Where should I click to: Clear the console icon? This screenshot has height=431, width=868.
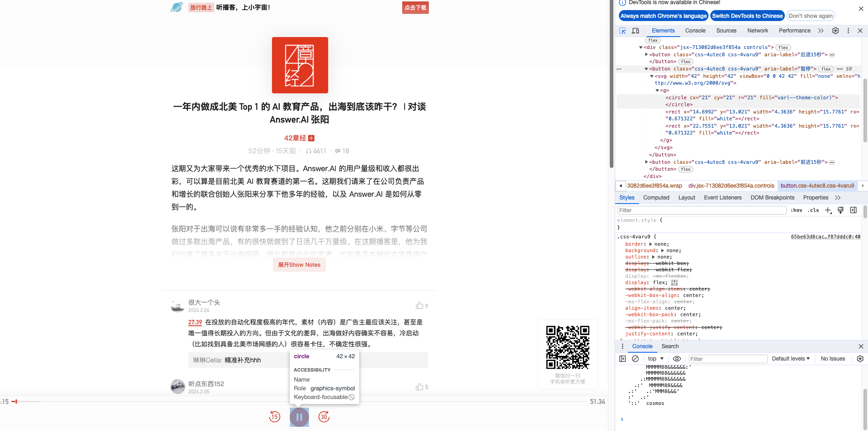point(635,359)
